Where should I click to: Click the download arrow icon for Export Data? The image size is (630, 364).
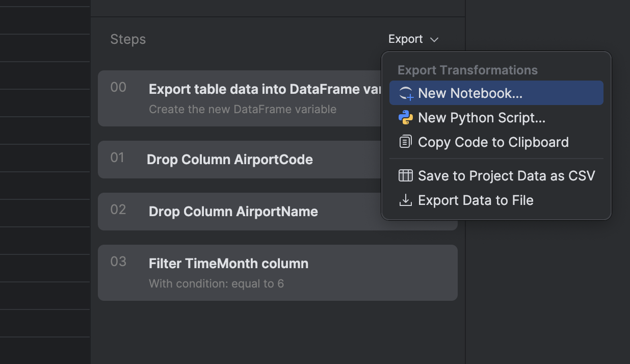pos(406,200)
